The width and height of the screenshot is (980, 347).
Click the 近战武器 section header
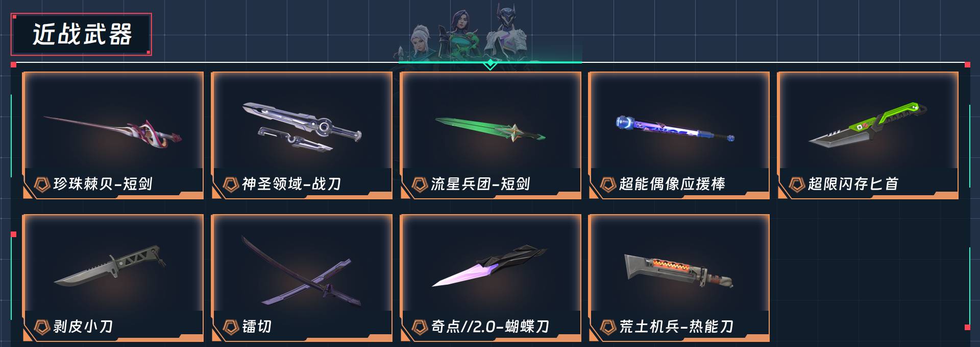coord(82,34)
